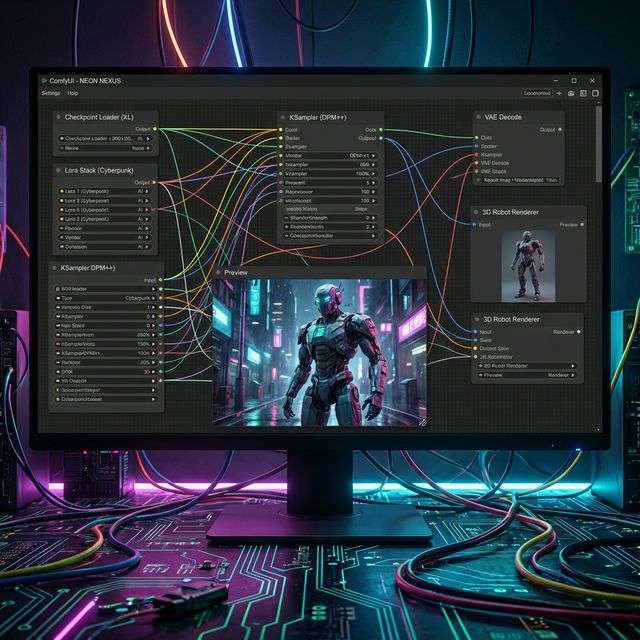Click the Steps button in KSampler (DPM++)
Viewport: 640px width, 640px height.
pos(361,209)
